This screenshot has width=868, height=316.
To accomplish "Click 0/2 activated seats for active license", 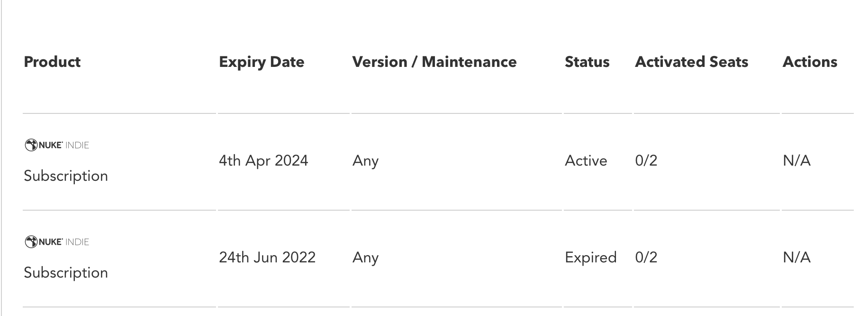I will 646,161.
